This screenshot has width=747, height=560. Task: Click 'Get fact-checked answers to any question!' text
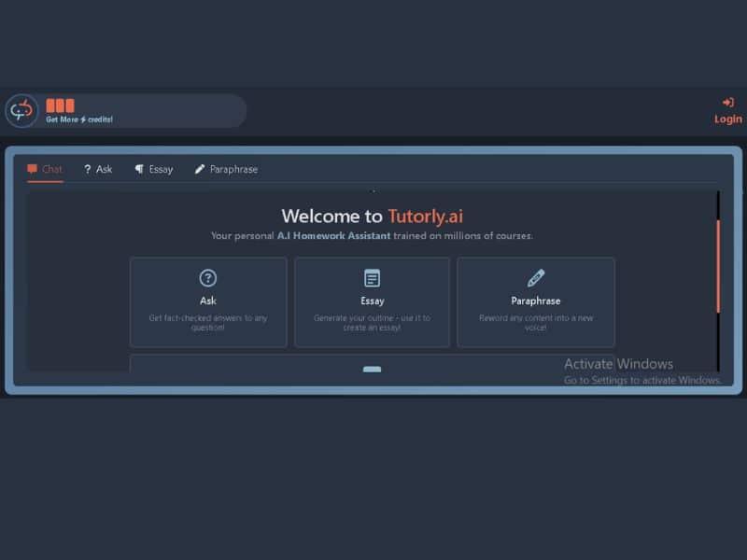[208, 322]
